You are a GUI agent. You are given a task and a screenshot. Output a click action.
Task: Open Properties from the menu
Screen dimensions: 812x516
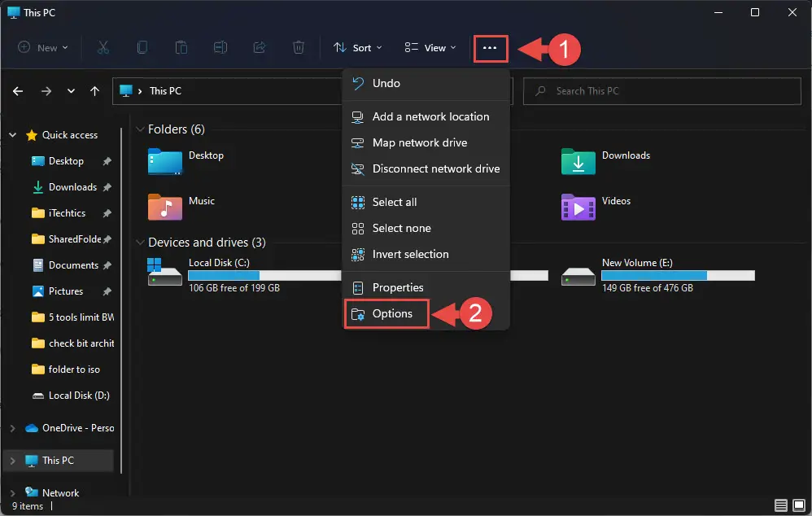(426, 287)
